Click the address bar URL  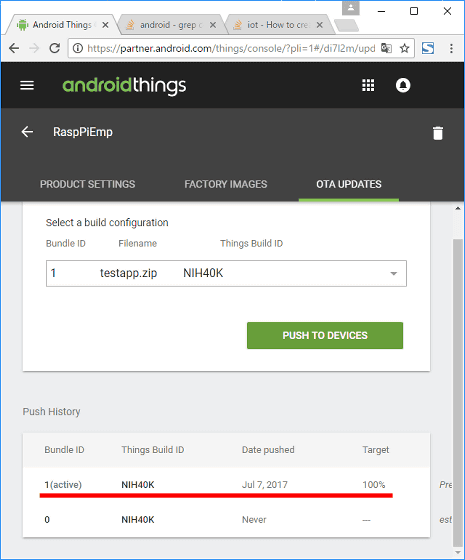point(231,48)
